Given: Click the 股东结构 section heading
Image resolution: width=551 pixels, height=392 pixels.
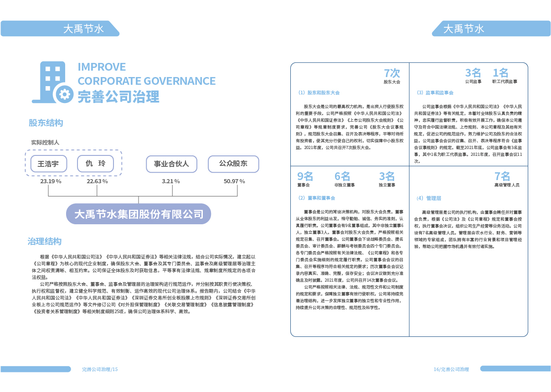Looking at the screenshot, I should (x=46, y=123).
